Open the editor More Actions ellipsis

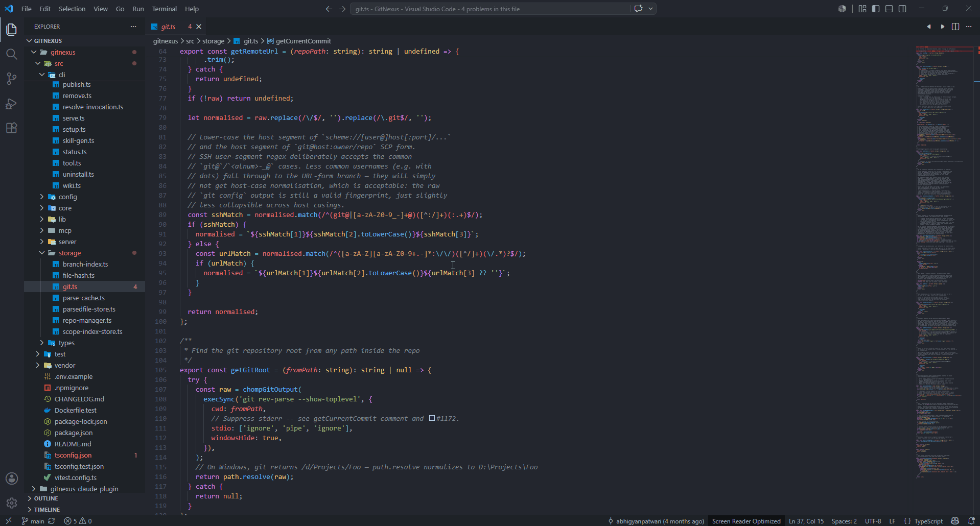(x=969, y=27)
